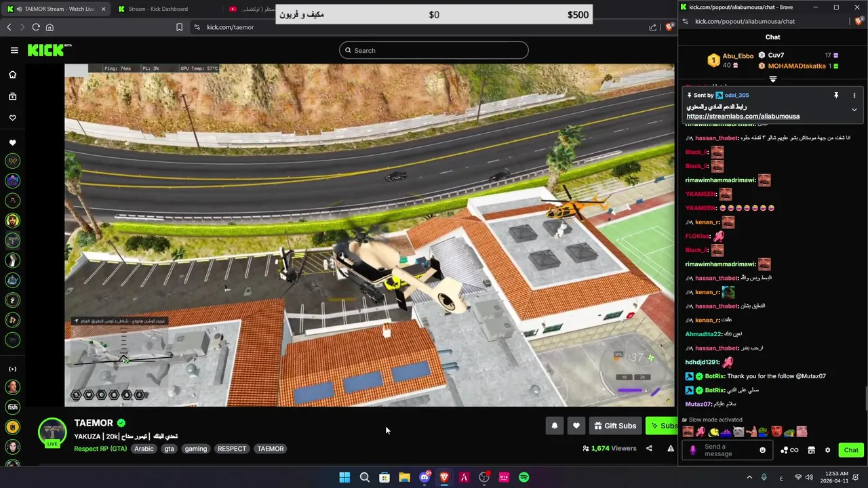Image resolution: width=868 pixels, height=488 pixels.
Task: Follow TAEMOR with the heart button
Action: coord(576,426)
